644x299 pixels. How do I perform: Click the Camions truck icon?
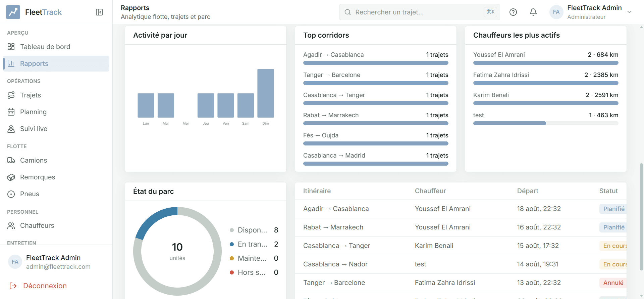11,160
